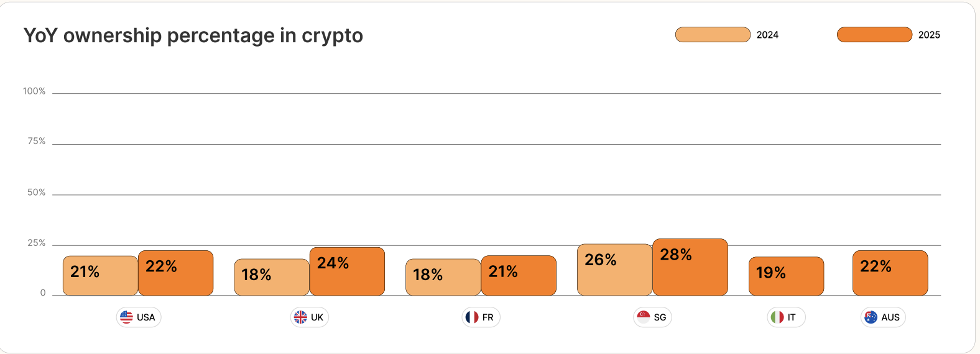Click the SG country label text
The width and height of the screenshot is (980, 354).
point(660,317)
